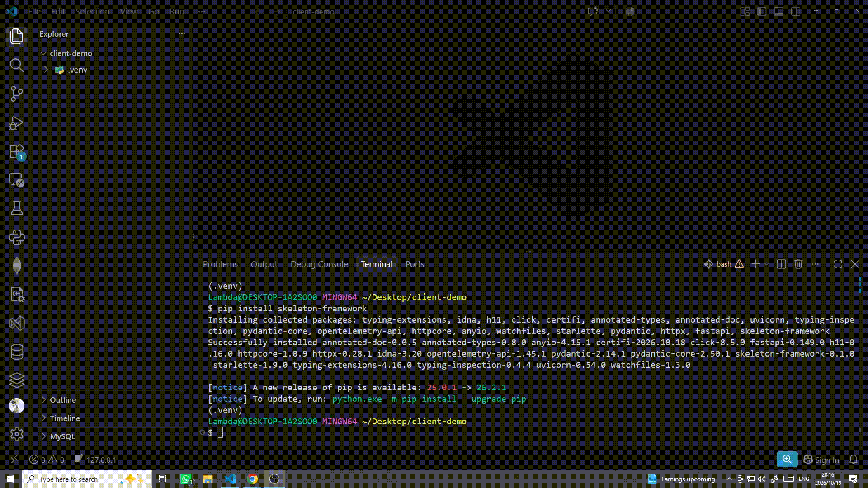Click the zoom magnifier status bar button
The width and height of the screenshot is (868, 488).
[787, 460]
